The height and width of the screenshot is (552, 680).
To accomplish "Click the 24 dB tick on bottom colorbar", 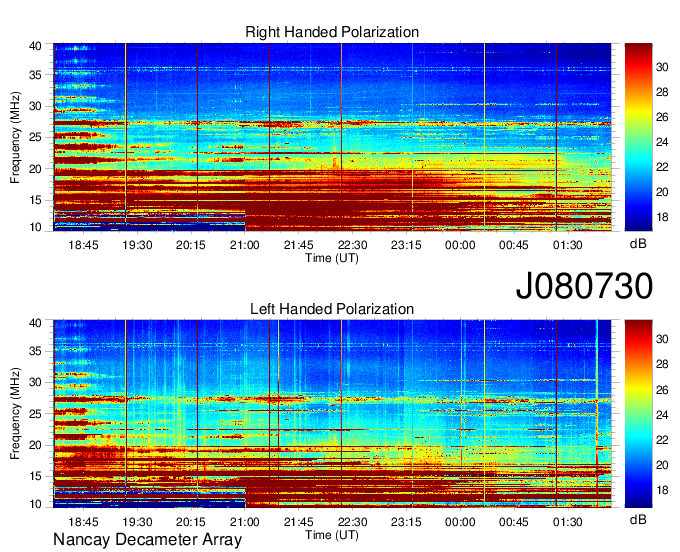I will pos(662,415).
